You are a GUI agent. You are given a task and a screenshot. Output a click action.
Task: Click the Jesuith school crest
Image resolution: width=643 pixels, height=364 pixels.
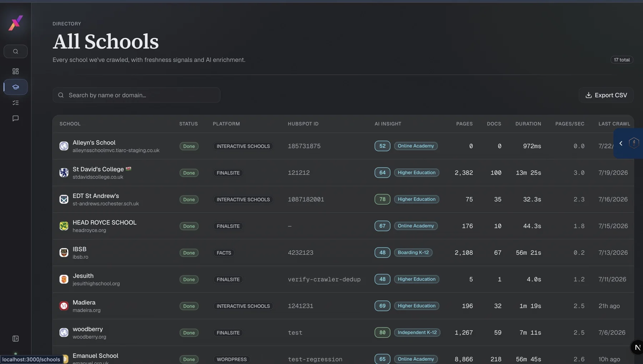pyautogui.click(x=64, y=279)
